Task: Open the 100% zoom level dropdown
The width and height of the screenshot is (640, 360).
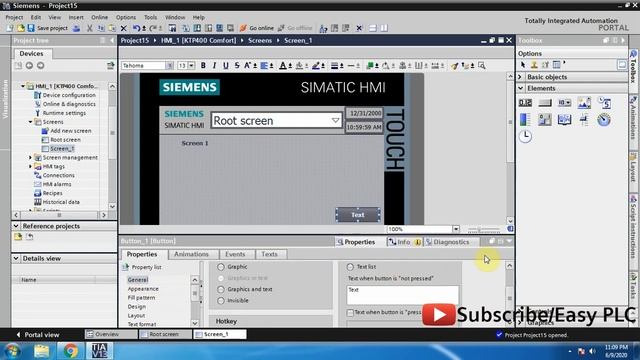Action: [x=456, y=229]
